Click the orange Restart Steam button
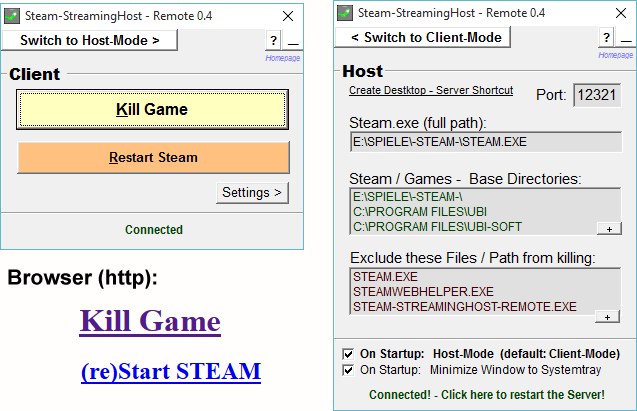This screenshot has height=411, width=637. 153,158
